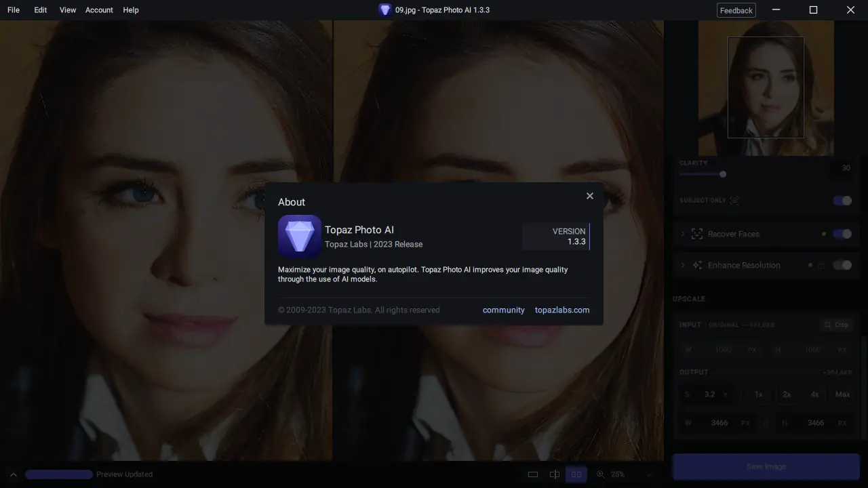The height and width of the screenshot is (488, 868).
Task: Adjust the Clarity slider
Action: tap(722, 174)
